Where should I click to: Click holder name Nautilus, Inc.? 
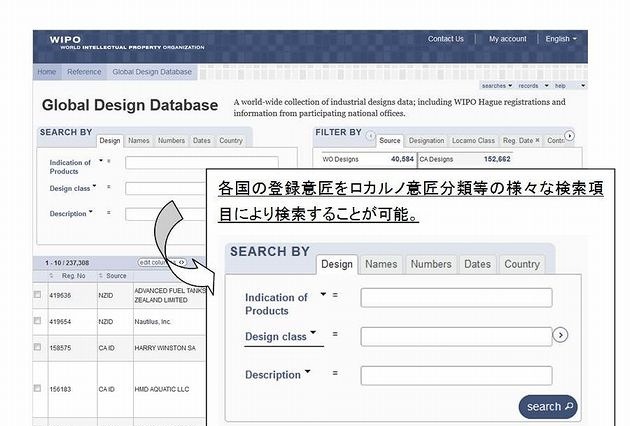(153, 322)
